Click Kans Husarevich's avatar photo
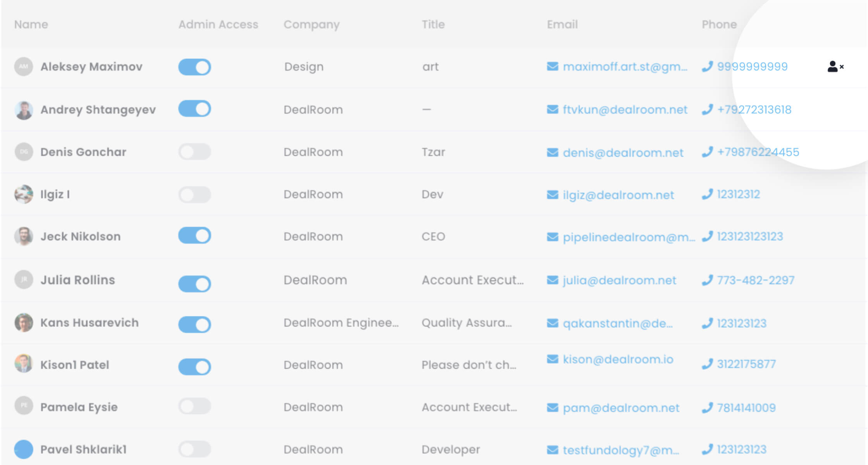The image size is (868, 465). [x=24, y=323]
